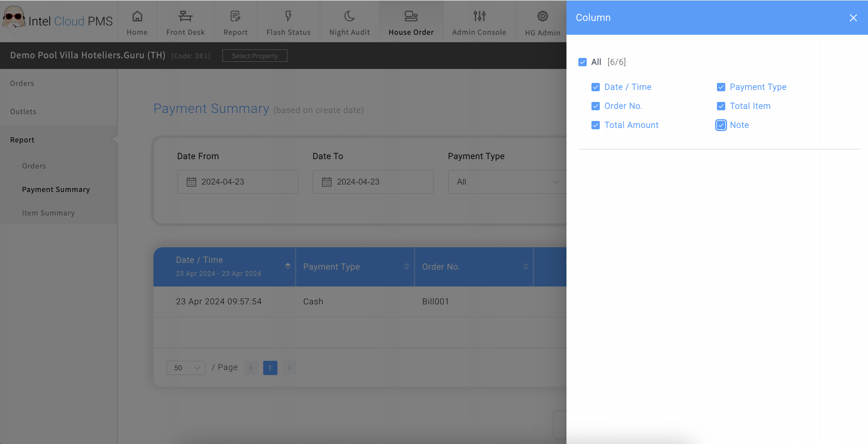
Task: Click the Report document icon
Action: pos(235,16)
